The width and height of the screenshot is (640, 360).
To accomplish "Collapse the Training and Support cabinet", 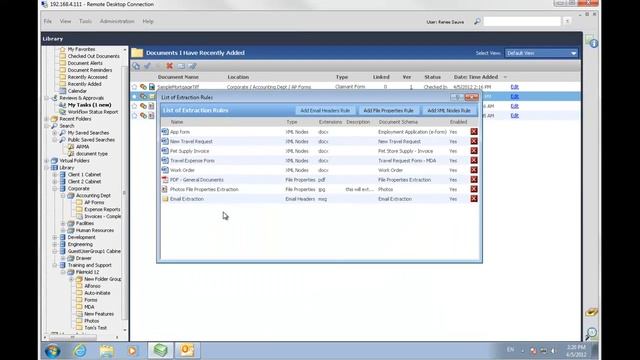I will pos(55,265).
